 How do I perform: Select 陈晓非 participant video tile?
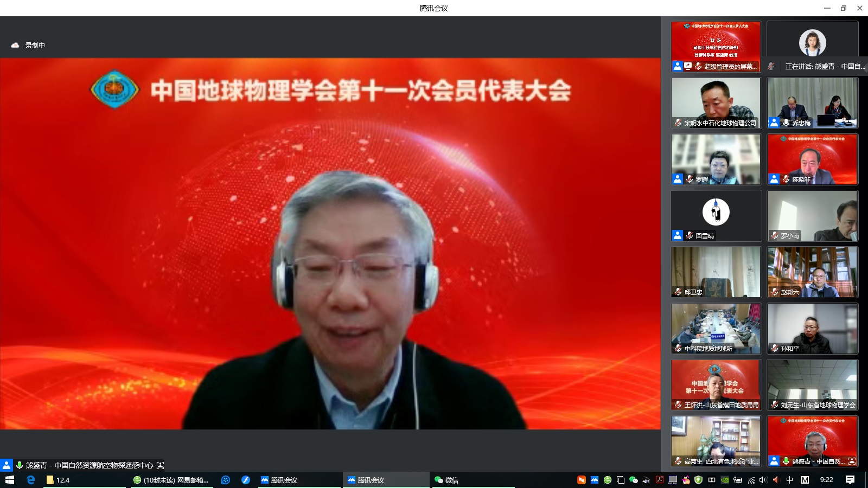813,159
